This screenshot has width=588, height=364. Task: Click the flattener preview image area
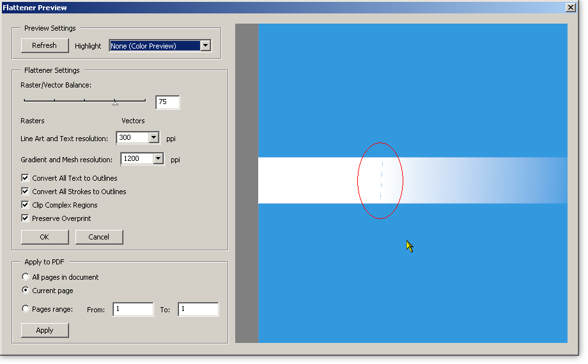tap(401, 183)
